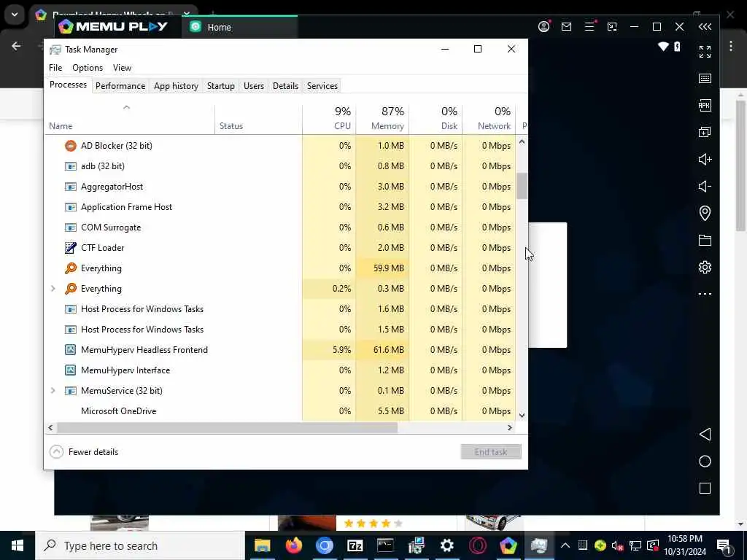The image size is (747, 560).
Task: Click MemuHyperv Headless Frontend icon
Action: (x=71, y=350)
